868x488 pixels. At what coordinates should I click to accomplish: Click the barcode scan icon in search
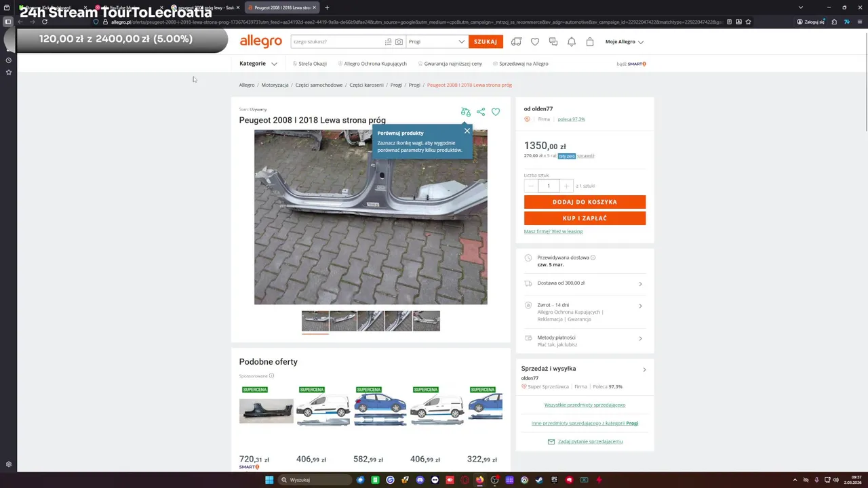(388, 41)
